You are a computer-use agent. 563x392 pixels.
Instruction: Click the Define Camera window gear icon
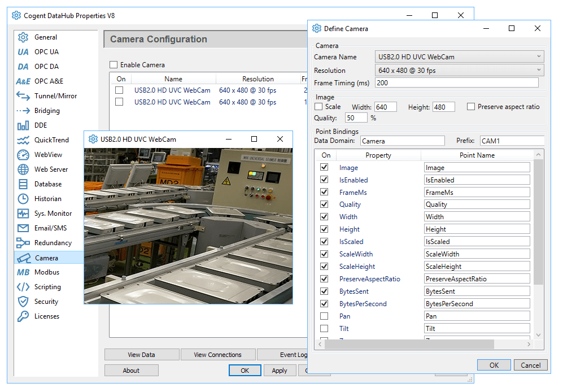pos(317,28)
